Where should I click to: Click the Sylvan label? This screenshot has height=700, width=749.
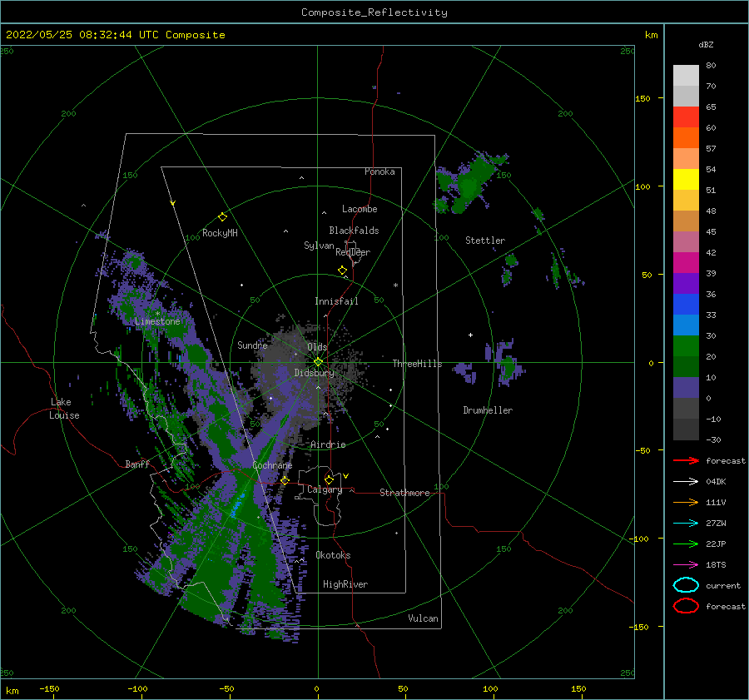[319, 246]
